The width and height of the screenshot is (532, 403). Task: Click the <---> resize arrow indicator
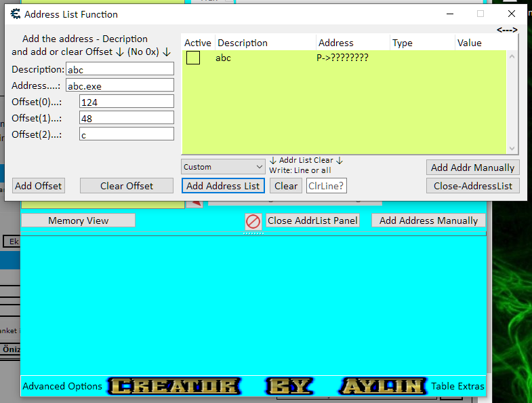(x=506, y=30)
